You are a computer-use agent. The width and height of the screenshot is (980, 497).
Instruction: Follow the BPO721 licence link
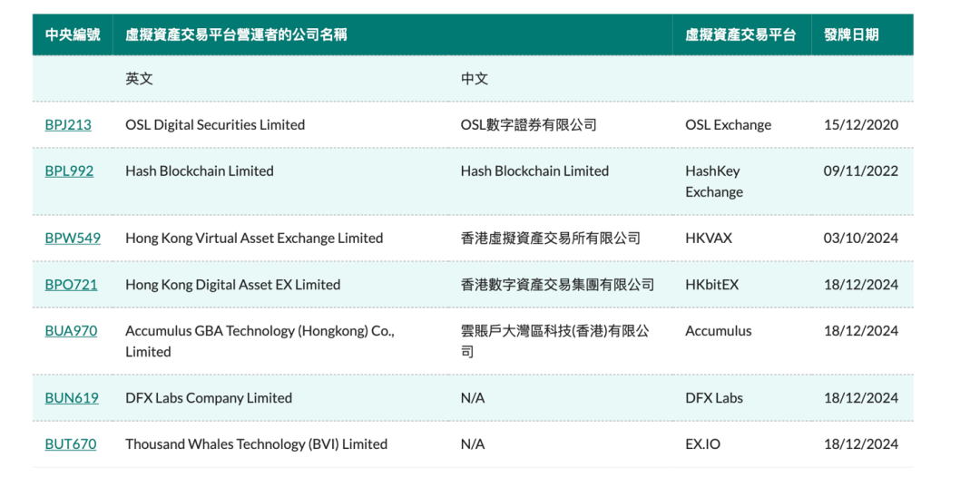point(71,285)
